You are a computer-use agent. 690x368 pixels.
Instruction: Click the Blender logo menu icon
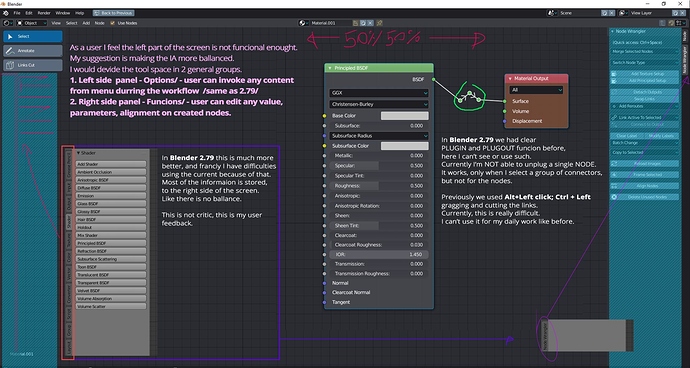(x=6, y=13)
